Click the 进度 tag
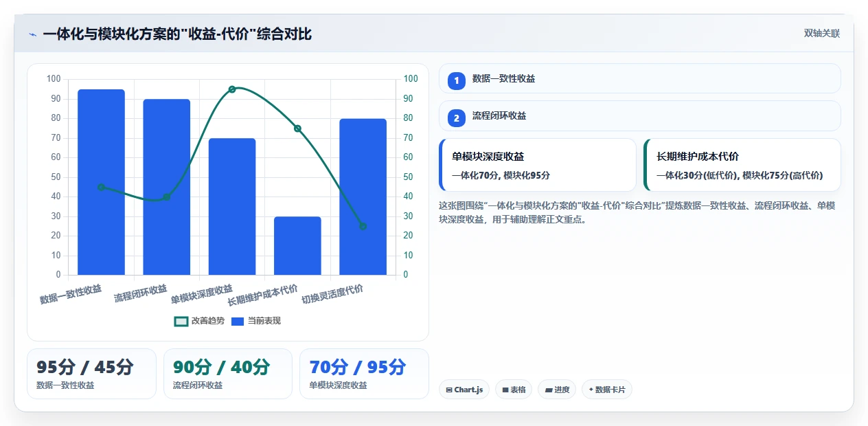The height and width of the screenshot is (426, 868). [557, 390]
